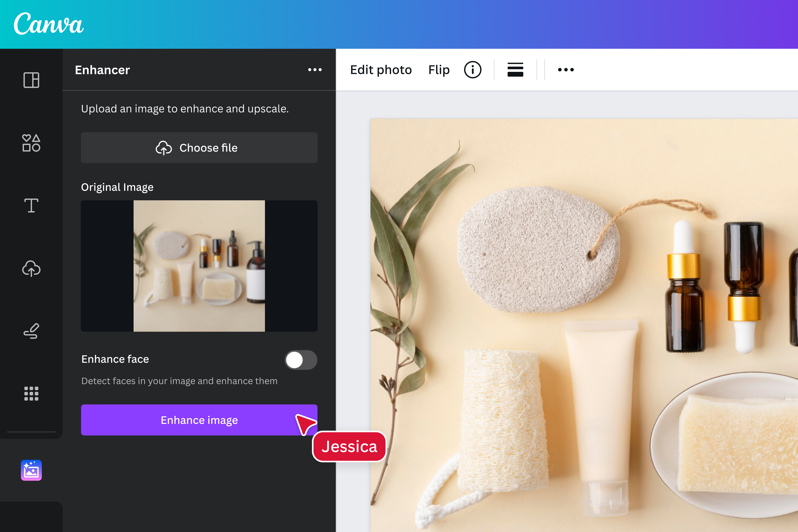Screen dimensions: 798x532
Task: Open the Uploads panel
Action: point(31,269)
